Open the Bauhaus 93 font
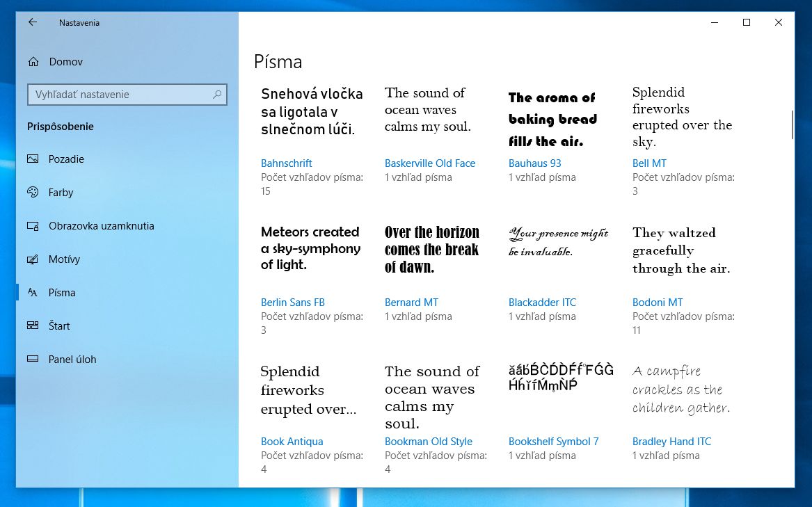This screenshot has height=507, width=812. click(x=535, y=163)
